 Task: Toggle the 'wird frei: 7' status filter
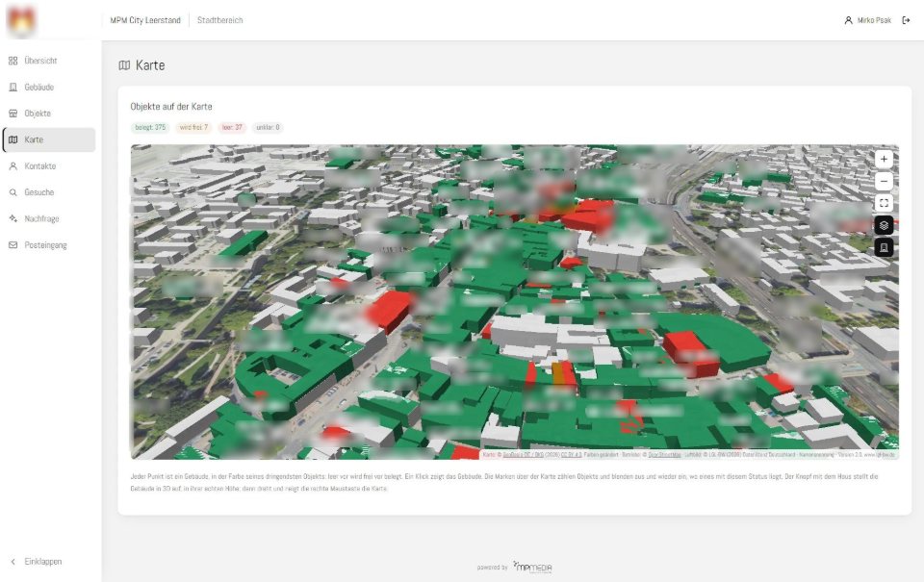click(193, 127)
